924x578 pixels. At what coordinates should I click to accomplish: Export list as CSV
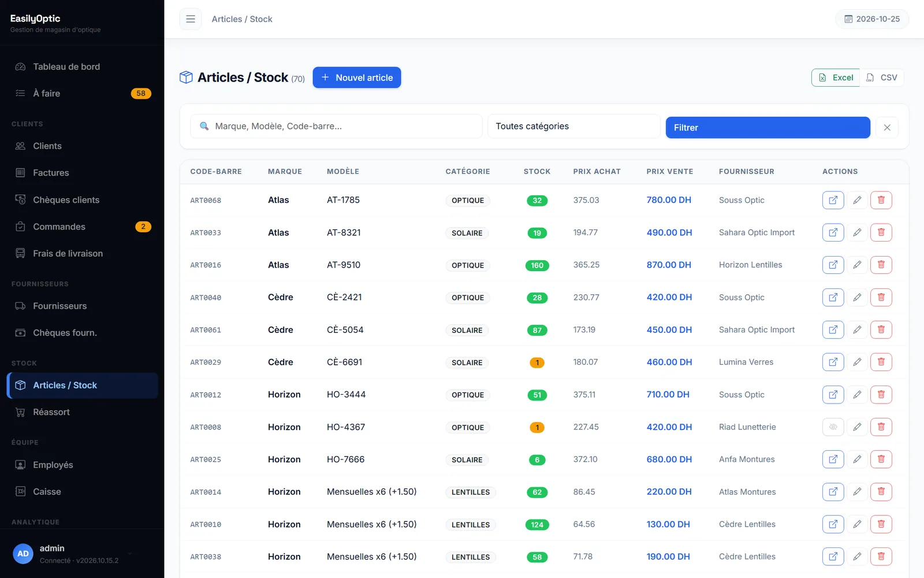coord(882,77)
